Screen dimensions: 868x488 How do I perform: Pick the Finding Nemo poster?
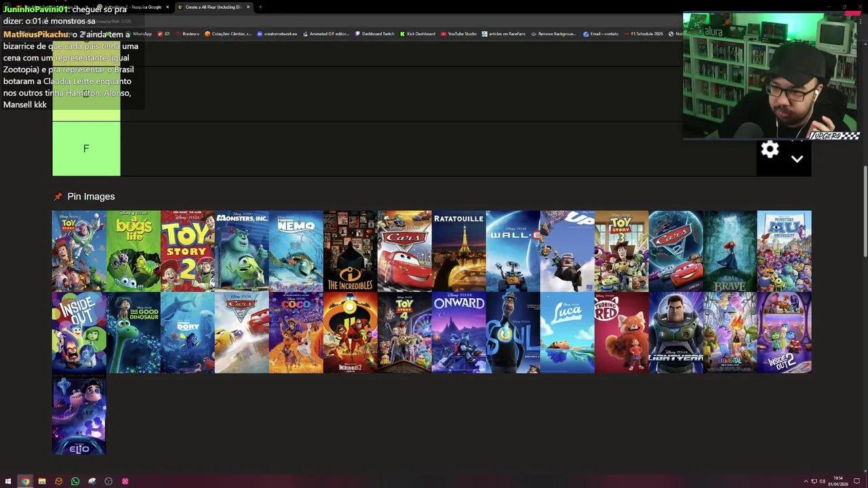pyautogui.click(x=296, y=251)
